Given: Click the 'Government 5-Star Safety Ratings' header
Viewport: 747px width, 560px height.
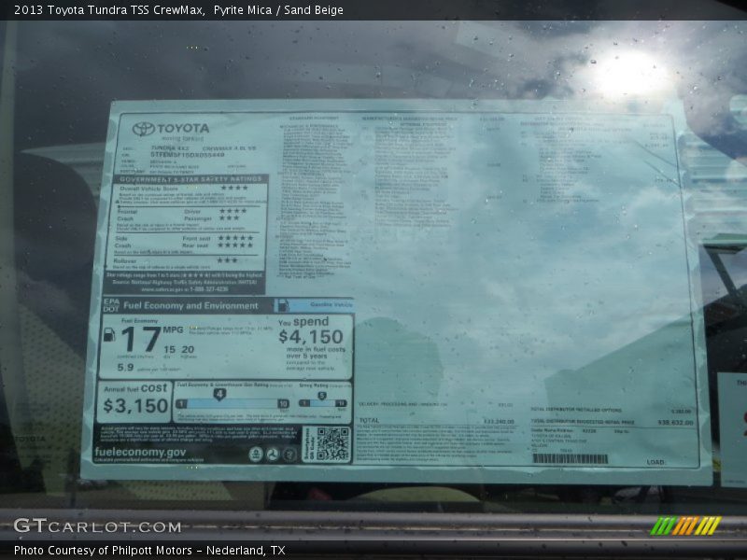Looking at the screenshot, I should click(190, 179).
